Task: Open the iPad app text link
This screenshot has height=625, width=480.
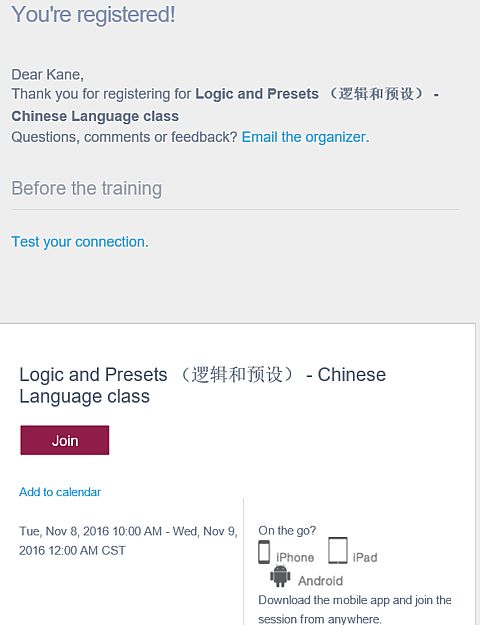Action: point(365,557)
